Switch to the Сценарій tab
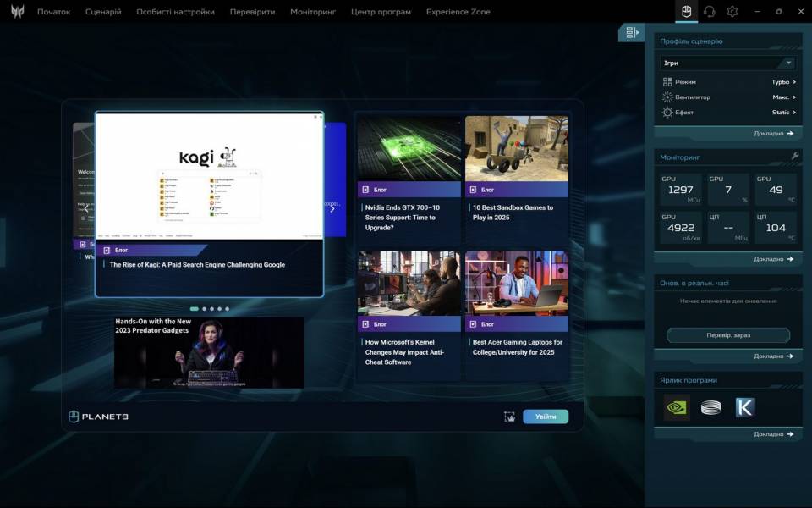 pyautogui.click(x=103, y=12)
